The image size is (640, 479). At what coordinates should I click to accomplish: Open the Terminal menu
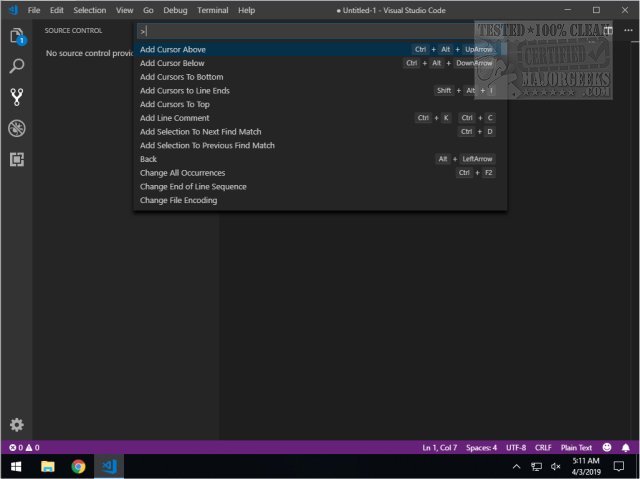tap(213, 10)
